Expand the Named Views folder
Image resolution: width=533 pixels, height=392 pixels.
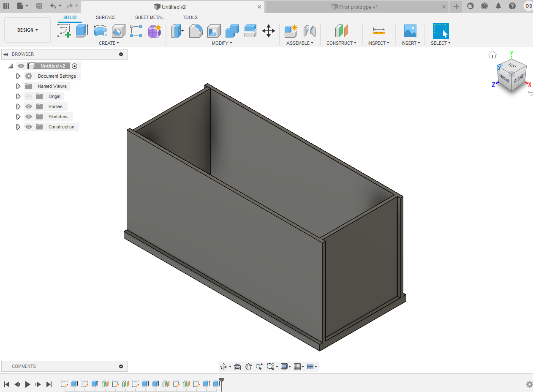[18, 86]
